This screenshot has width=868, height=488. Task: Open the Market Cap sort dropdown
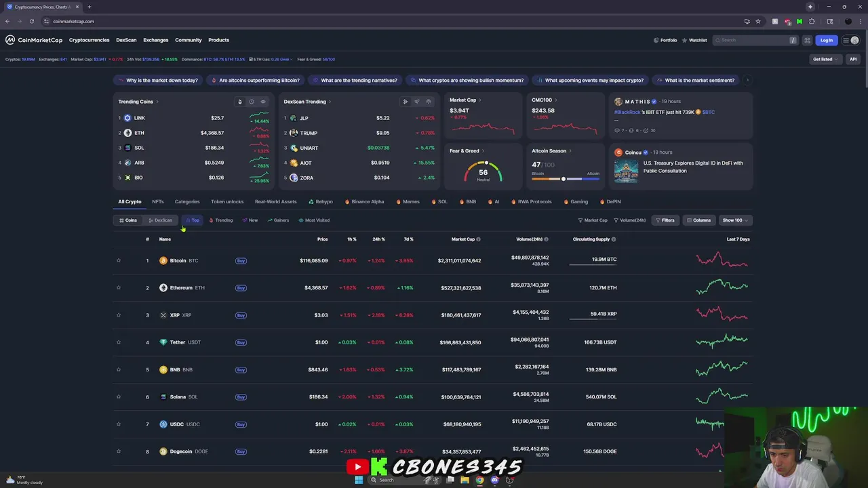point(593,220)
